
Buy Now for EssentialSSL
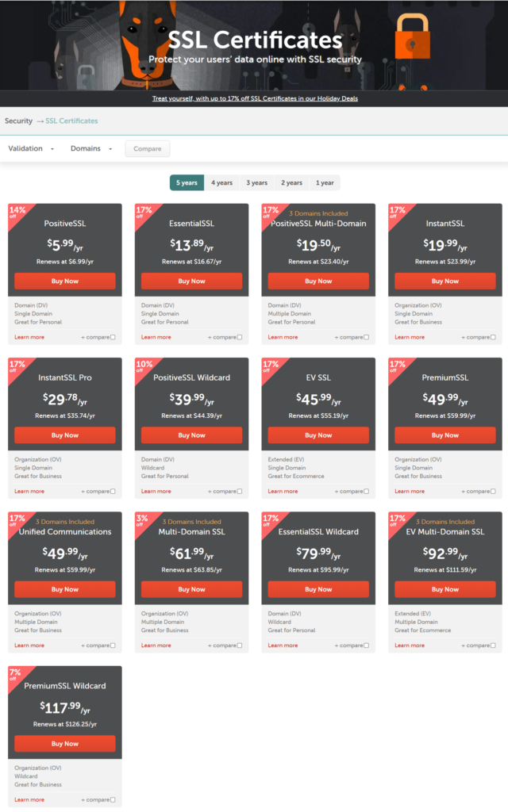pyautogui.click(x=192, y=282)
